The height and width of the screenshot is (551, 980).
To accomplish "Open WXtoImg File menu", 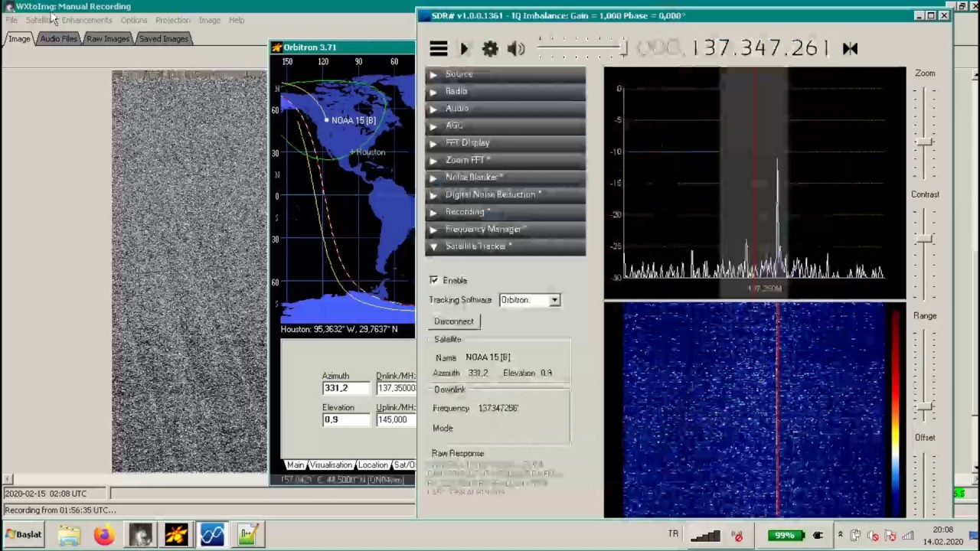I will (x=11, y=20).
